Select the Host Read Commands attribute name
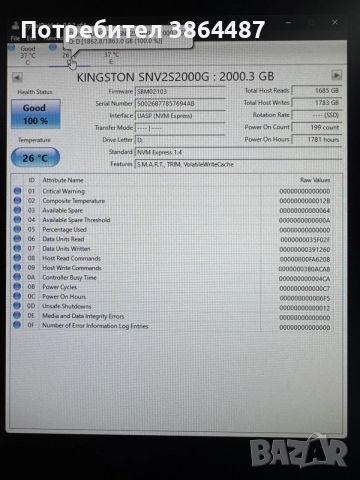Screen dimensions: 360x480 (x=71, y=258)
